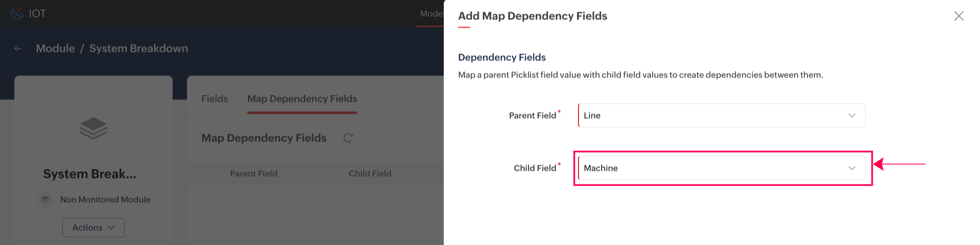Click the System Break... module name
Screen dimensions: 980x245
pos(89,174)
